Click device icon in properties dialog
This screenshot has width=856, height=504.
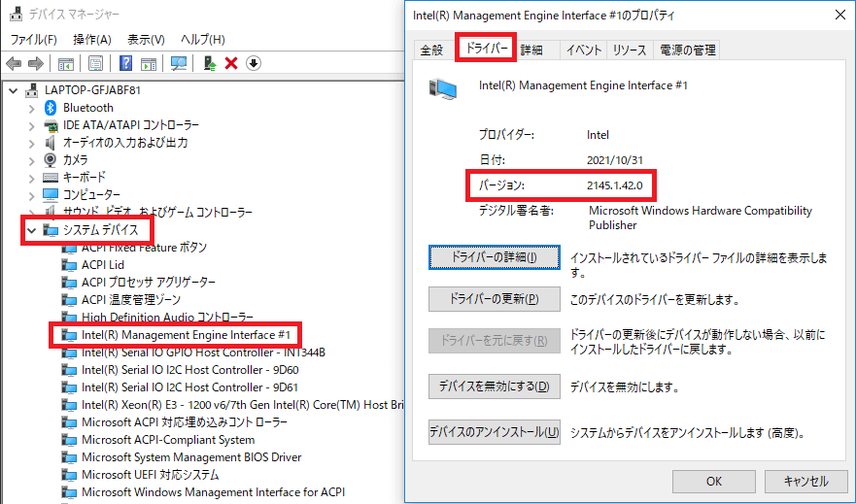[443, 89]
